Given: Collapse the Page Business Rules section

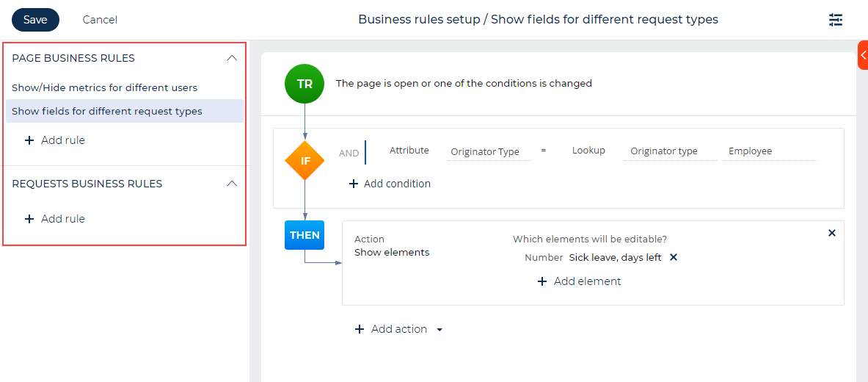Looking at the screenshot, I should [x=233, y=58].
